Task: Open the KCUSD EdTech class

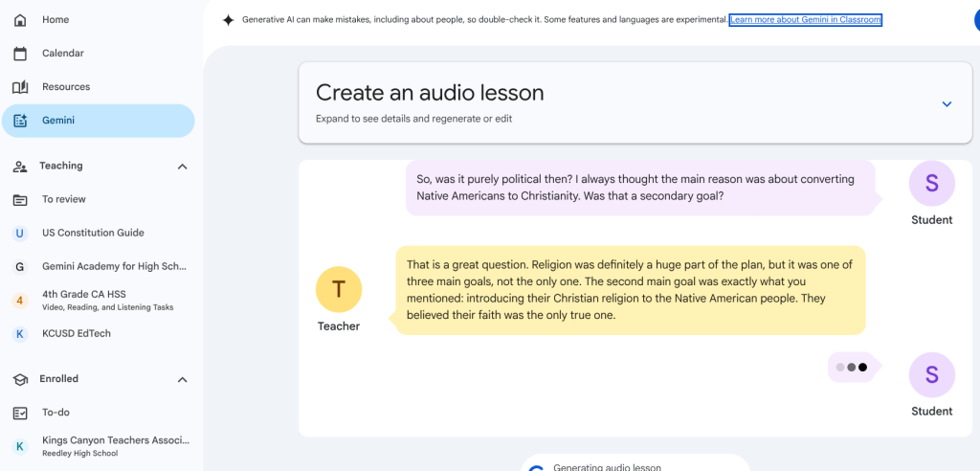Action: tap(77, 333)
